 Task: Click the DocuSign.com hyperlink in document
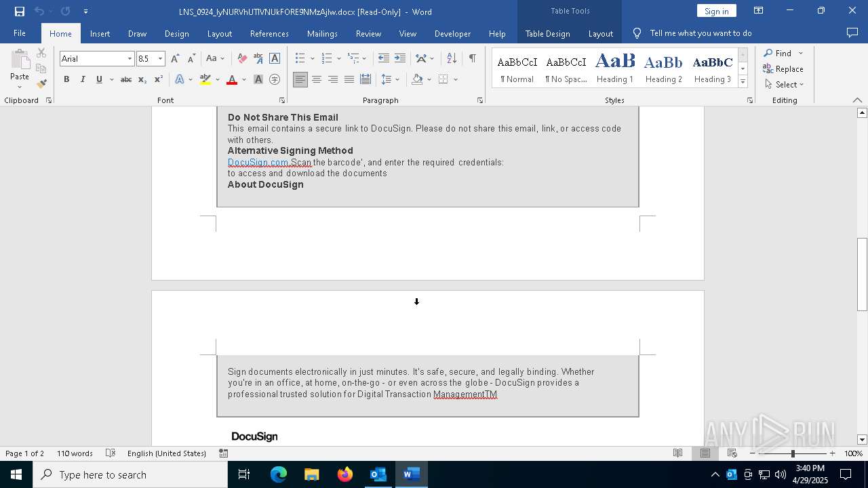258,163
